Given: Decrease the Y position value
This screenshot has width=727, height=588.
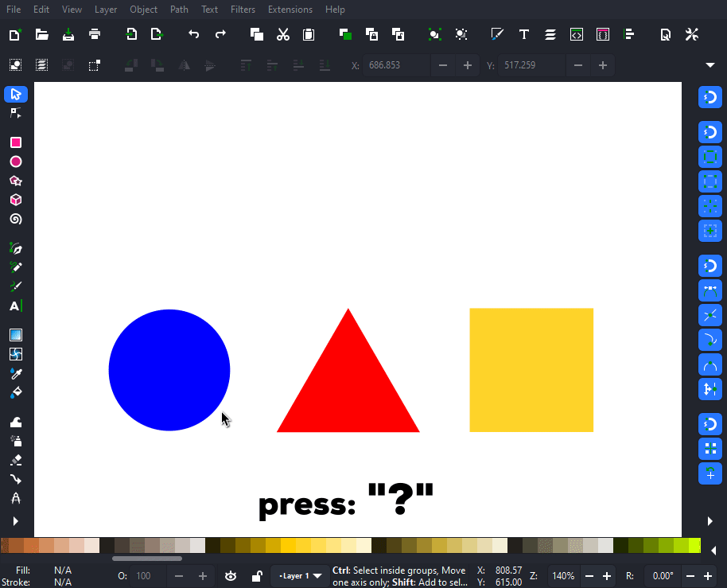Looking at the screenshot, I should tap(577, 65).
